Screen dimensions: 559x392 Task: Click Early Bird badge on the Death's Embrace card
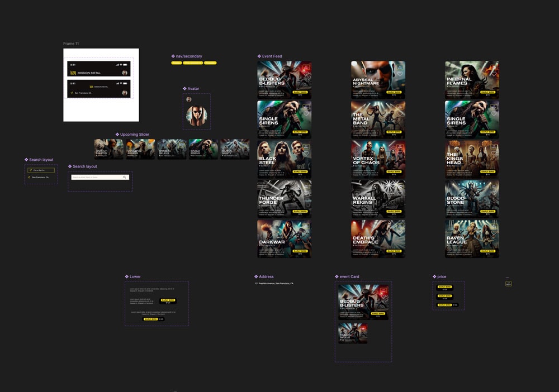tap(394, 251)
